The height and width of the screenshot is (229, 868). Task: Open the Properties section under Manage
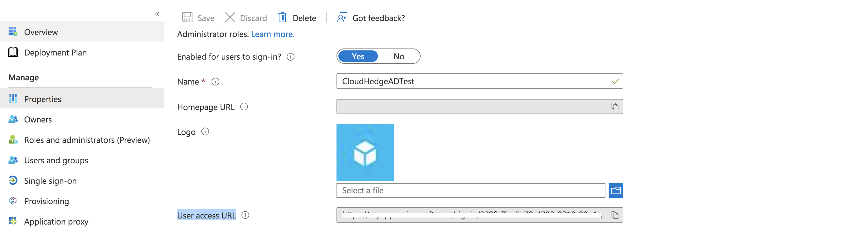[x=43, y=99]
